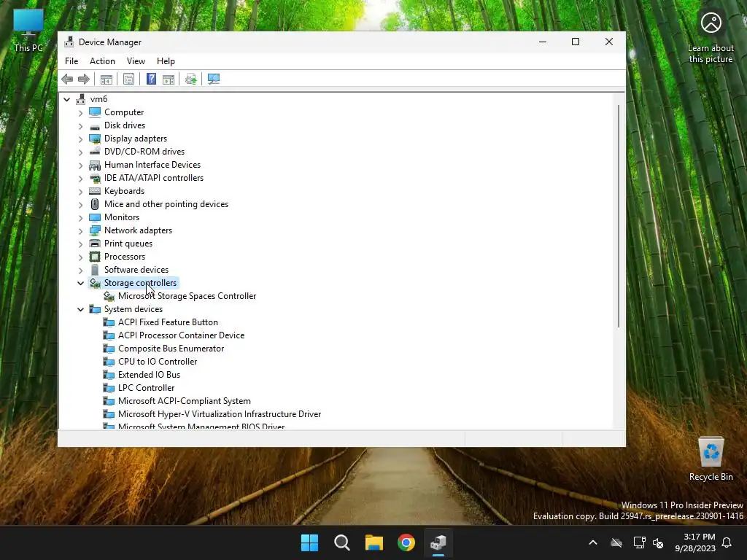The width and height of the screenshot is (747, 560).
Task: Open the View menu
Action: click(136, 61)
